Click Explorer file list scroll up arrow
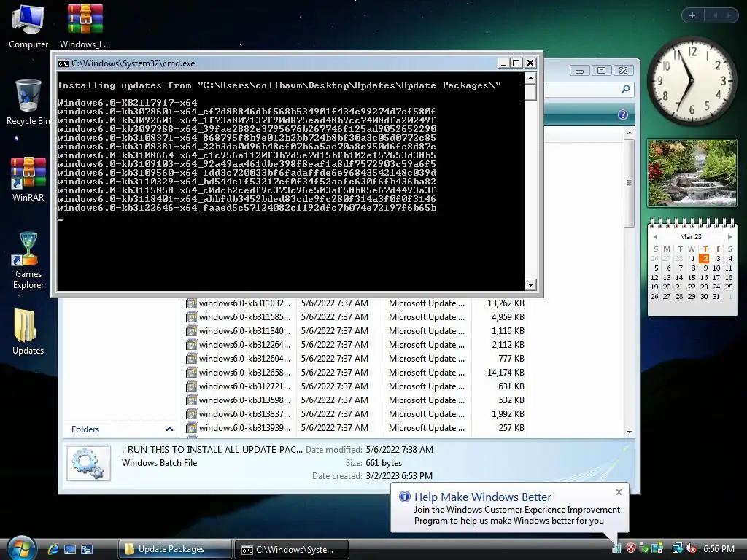747x560 pixels. [x=630, y=133]
